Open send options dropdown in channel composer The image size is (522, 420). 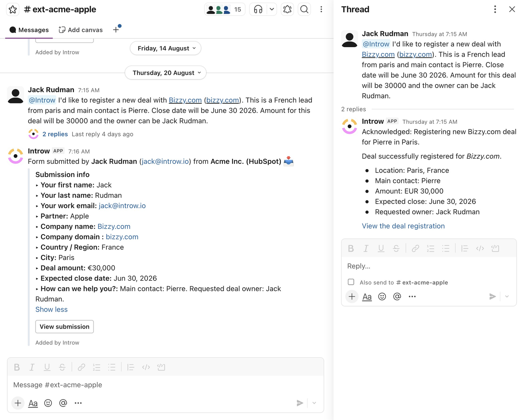pyautogui.click(x=314, y=403)
